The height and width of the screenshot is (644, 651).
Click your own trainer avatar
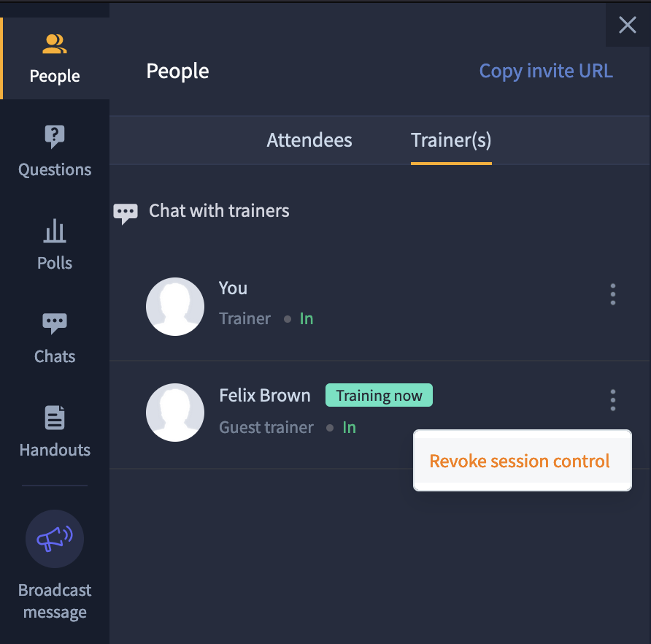(x=175, y=307)
